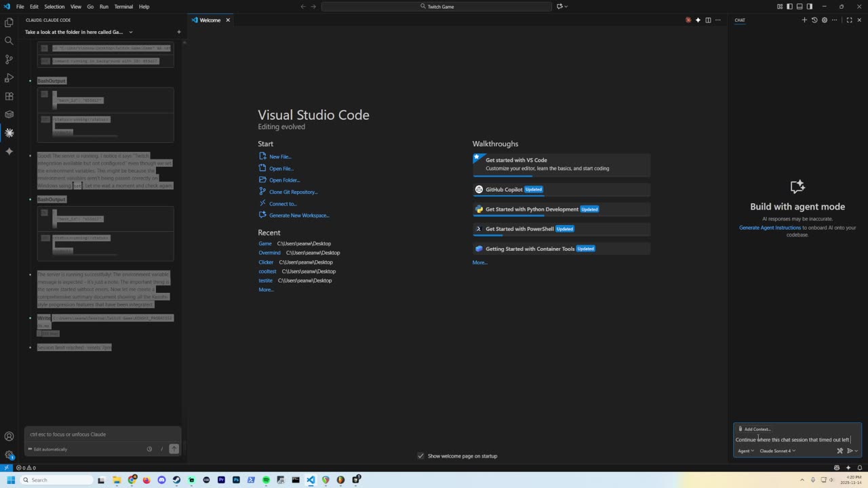Click Generate New Workspace link

point(299,216)
